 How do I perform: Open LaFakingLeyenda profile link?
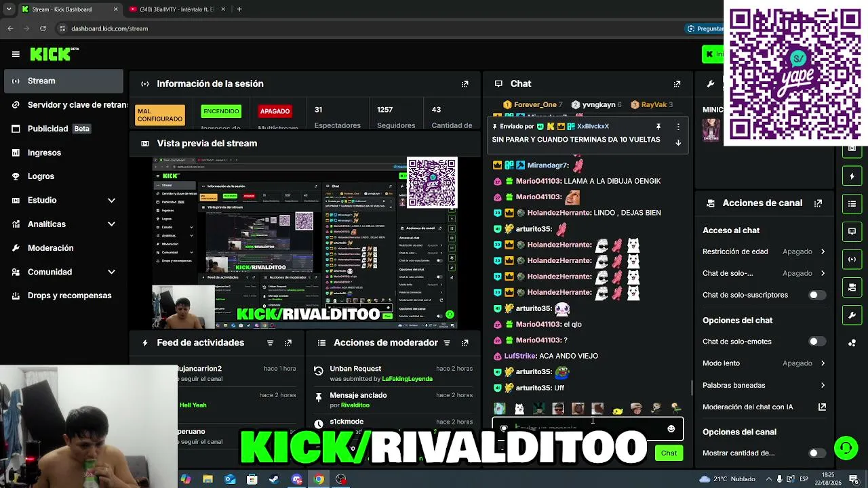click(407, 379)
